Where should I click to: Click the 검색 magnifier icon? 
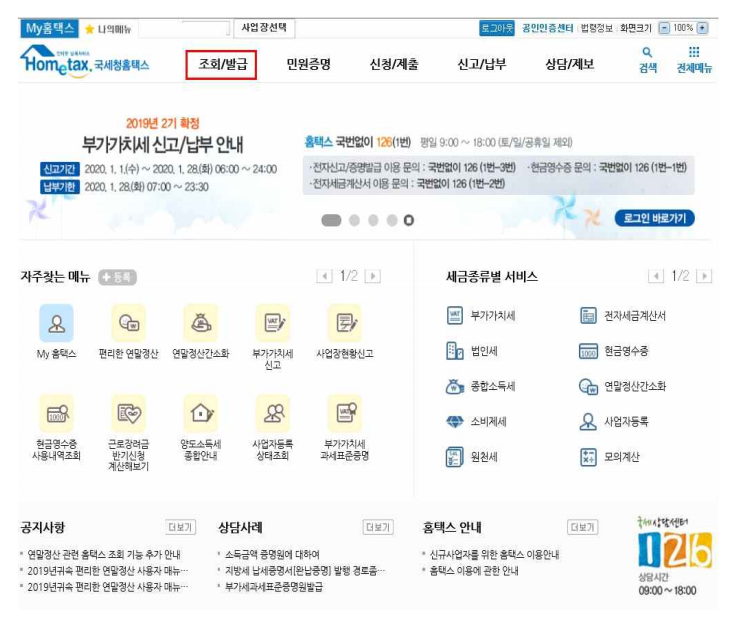tap(647, 53)
